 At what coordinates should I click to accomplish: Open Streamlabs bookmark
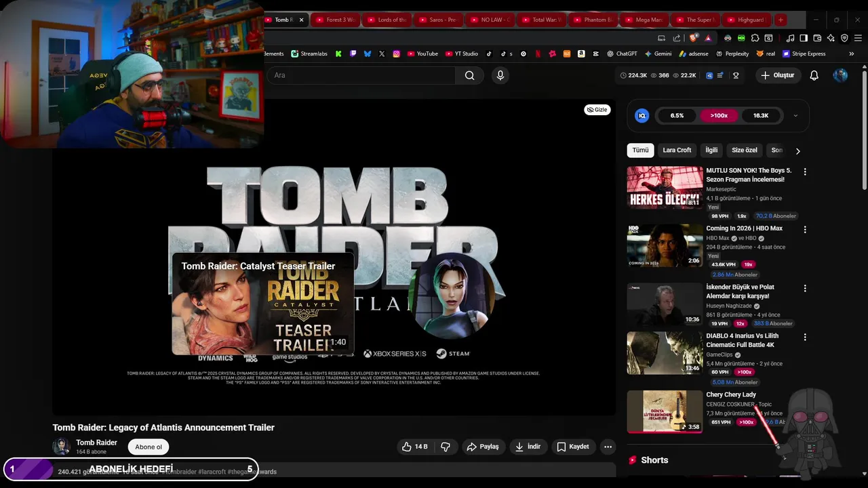pos(309,54)
